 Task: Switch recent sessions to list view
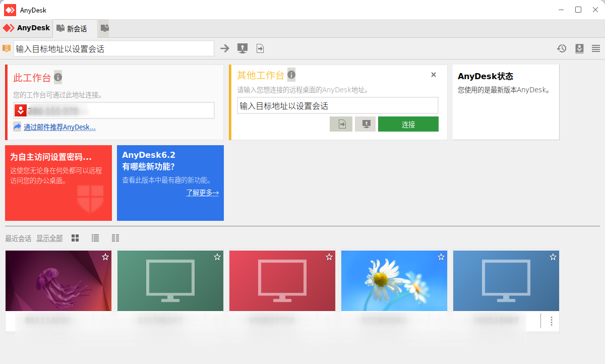[x=95, y=238]
